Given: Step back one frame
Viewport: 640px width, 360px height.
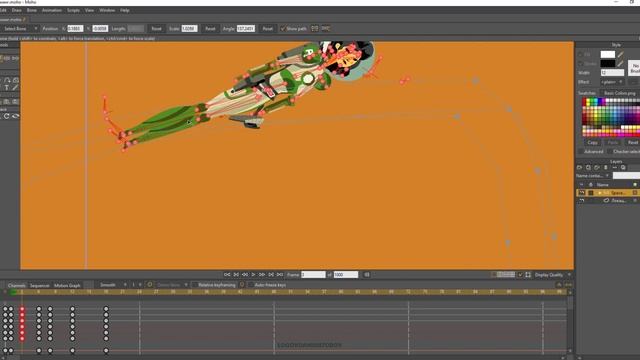Looking at the screenshot, I should pyautogui.click(x=245, y=275).
